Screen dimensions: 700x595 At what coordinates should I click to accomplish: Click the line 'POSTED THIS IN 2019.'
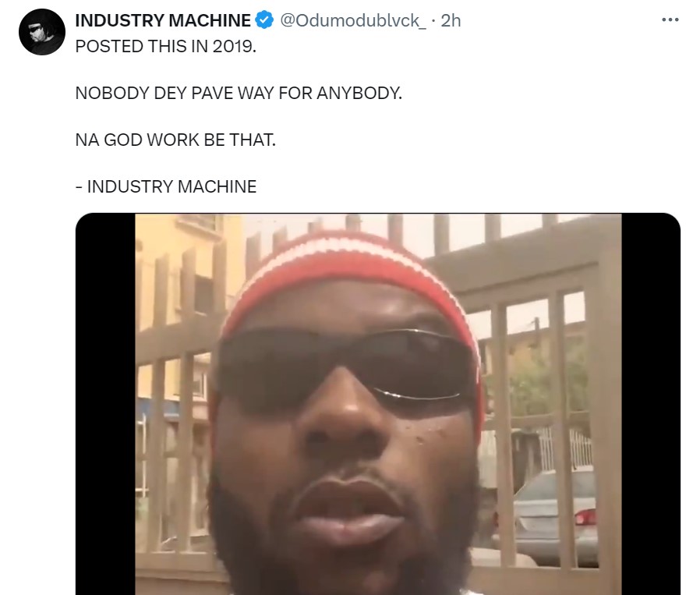click(165, 47)
